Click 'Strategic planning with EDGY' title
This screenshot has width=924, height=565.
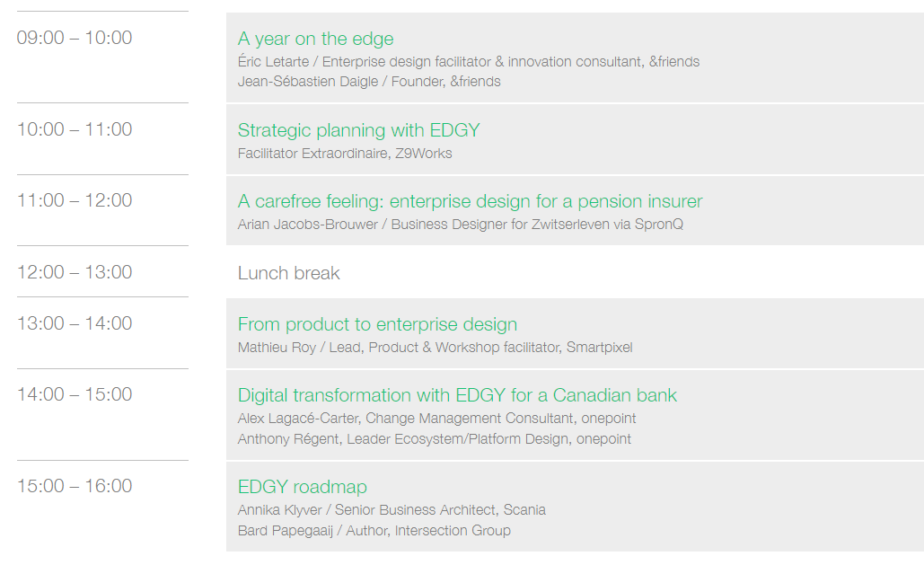point(358,130)
